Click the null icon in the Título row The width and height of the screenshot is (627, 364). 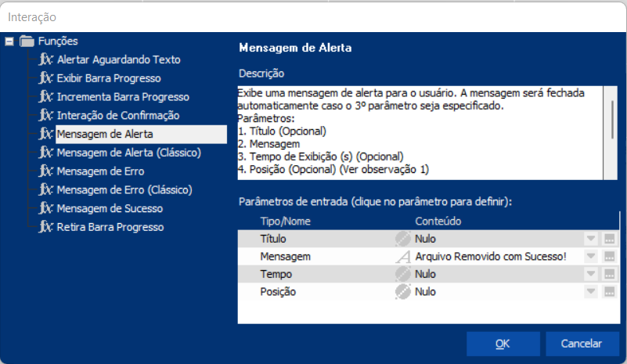point(402,239)
